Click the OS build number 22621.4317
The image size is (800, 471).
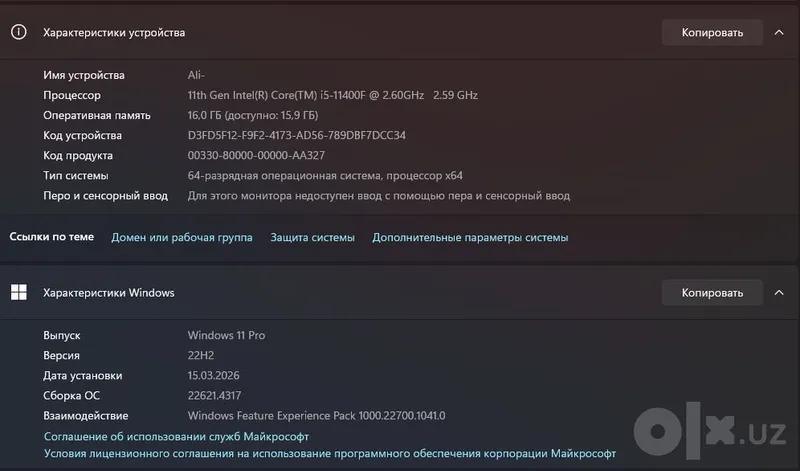(x=214, y=395)
